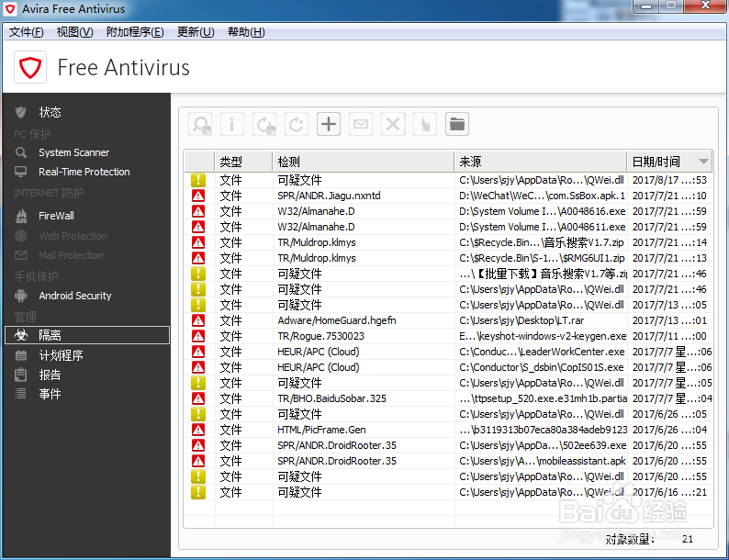Sort by the 来源 column header
Viewport: 729px width, 560px height.
[x=540, y=162]
